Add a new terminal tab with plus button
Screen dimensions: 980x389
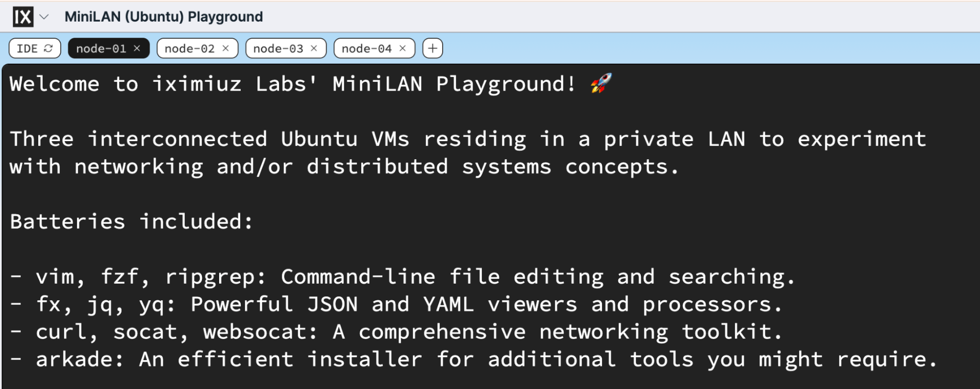coord(432,49)
